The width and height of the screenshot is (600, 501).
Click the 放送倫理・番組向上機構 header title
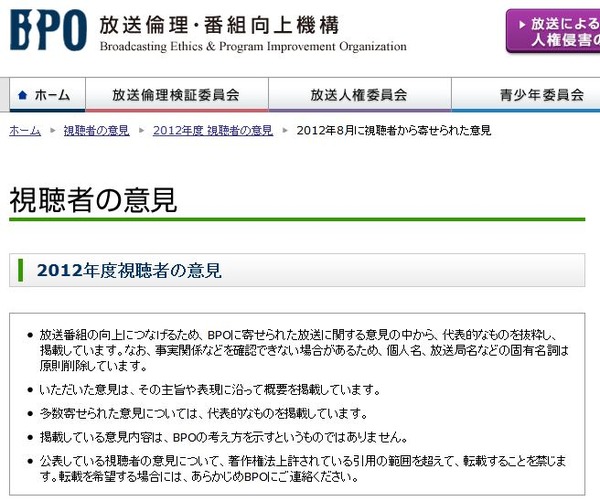click(x=219, y=25)
